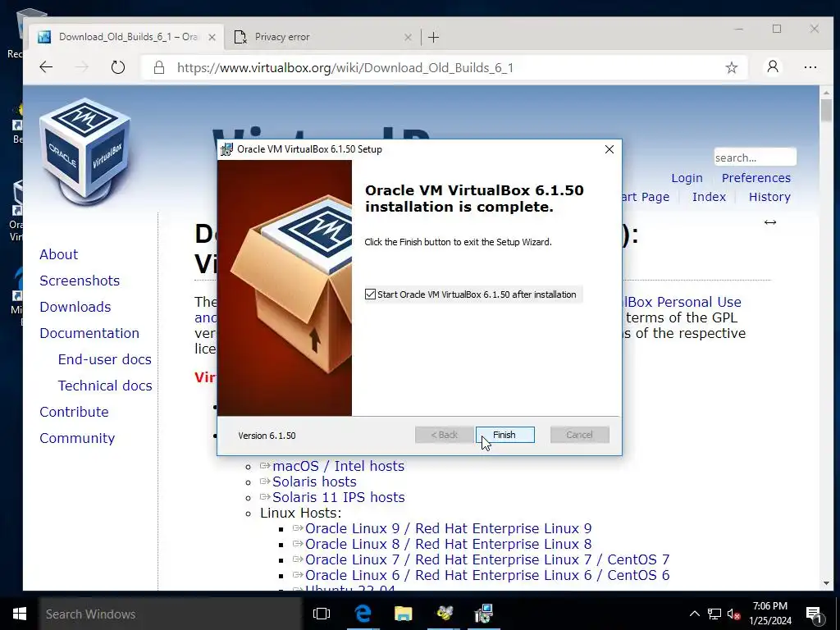Close the Privacy error tab

pyautogui.click(x=408, y=38)
